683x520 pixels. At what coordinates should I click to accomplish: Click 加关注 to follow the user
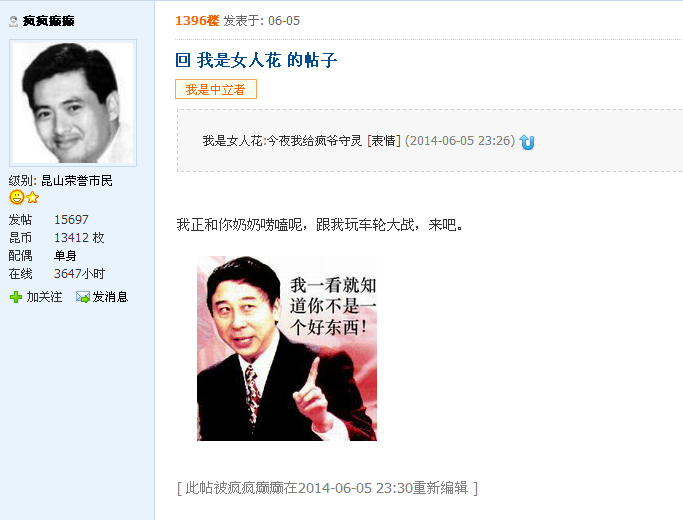(44, 297)
